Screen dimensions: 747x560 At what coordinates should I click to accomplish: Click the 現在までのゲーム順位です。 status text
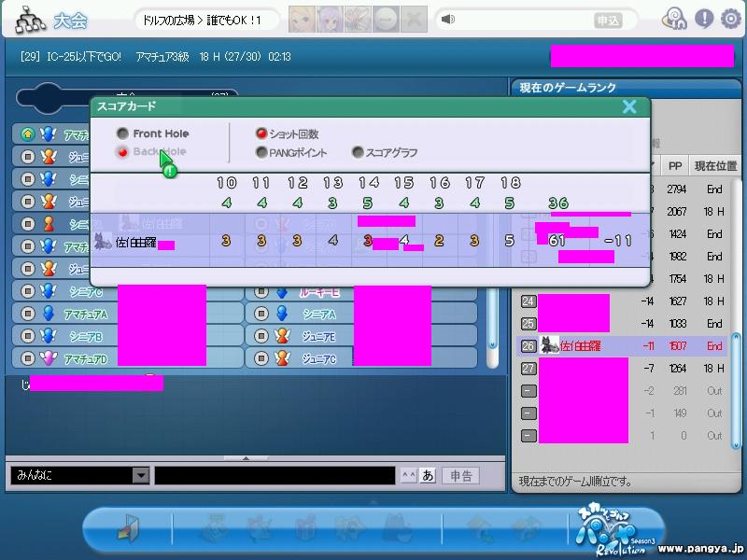575,482
